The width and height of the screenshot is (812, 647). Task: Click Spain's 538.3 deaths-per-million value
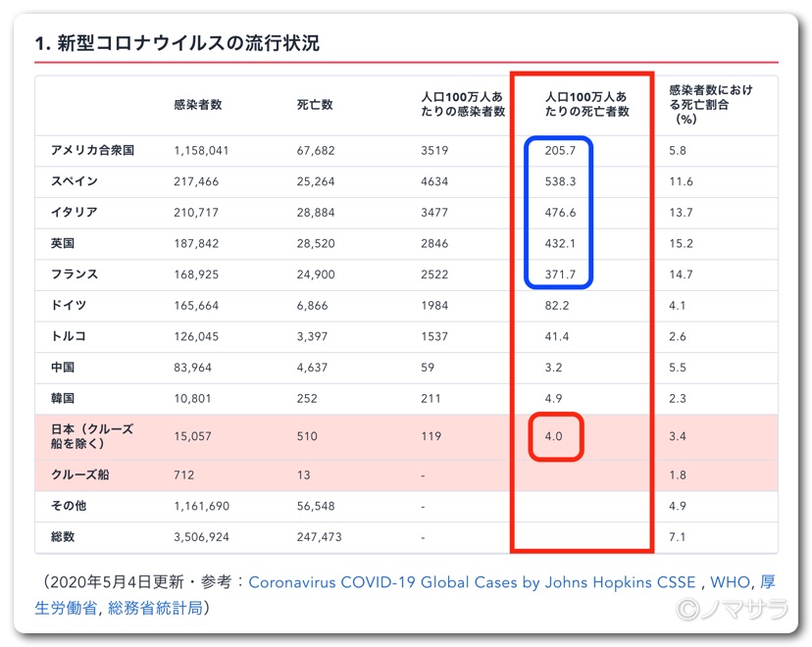(x=560, y=182)
